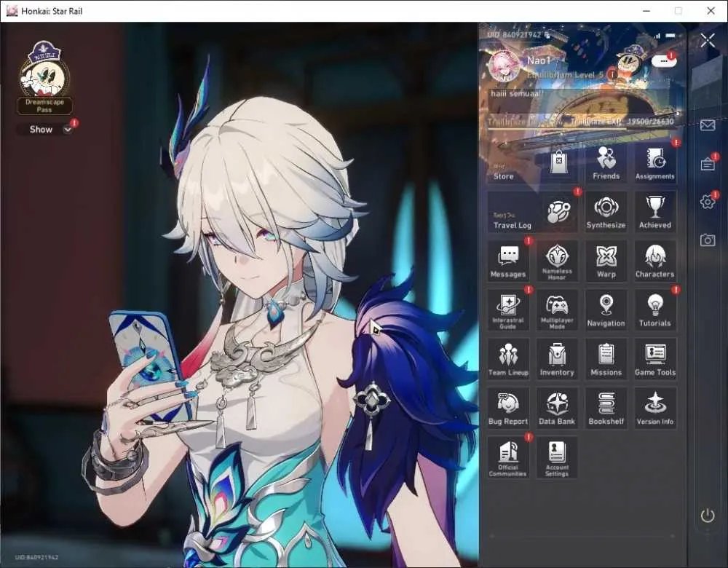
Task: Open the Synthesize icon
Action: click(x=606, y=212)
